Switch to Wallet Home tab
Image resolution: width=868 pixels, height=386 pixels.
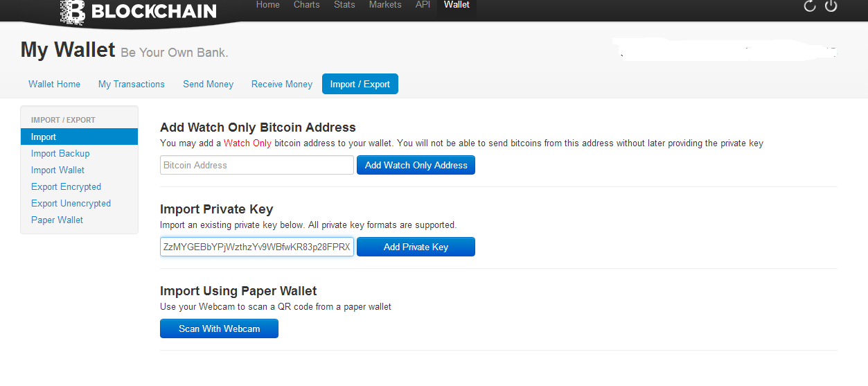pos(55,84)
